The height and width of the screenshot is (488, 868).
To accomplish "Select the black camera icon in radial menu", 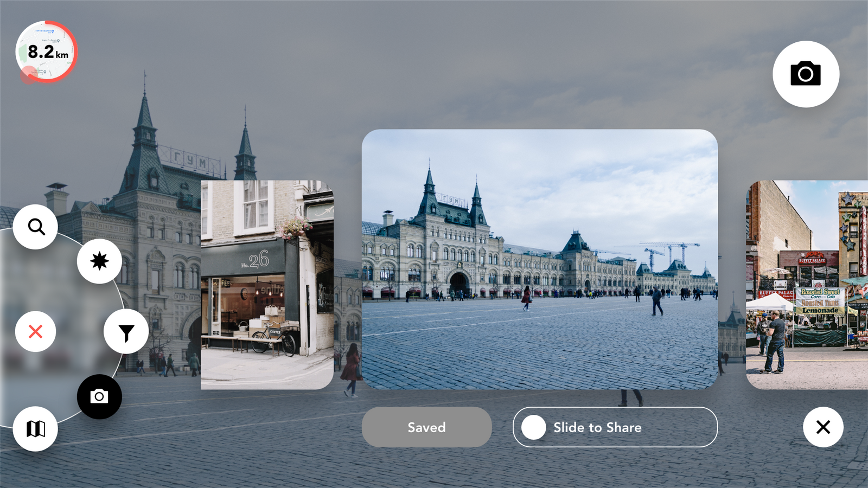I will pyautogui.click(x=99, y=396).
